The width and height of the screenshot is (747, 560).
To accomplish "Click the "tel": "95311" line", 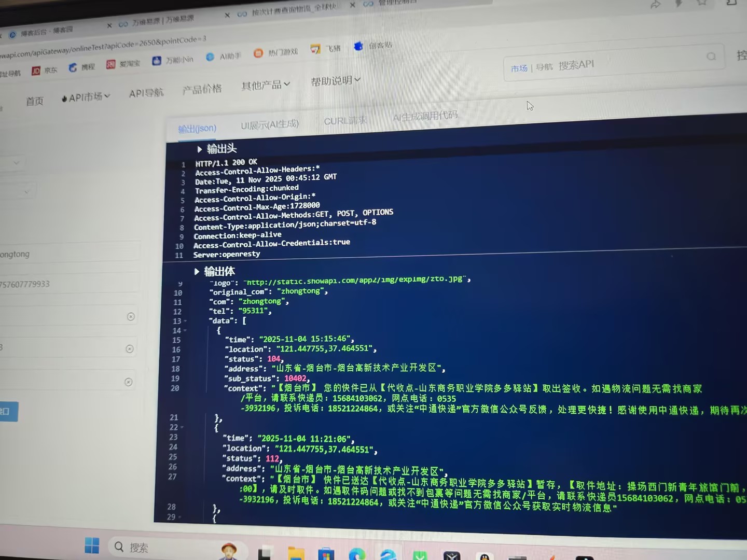I will pyautogui.click(x=241, y=311).
